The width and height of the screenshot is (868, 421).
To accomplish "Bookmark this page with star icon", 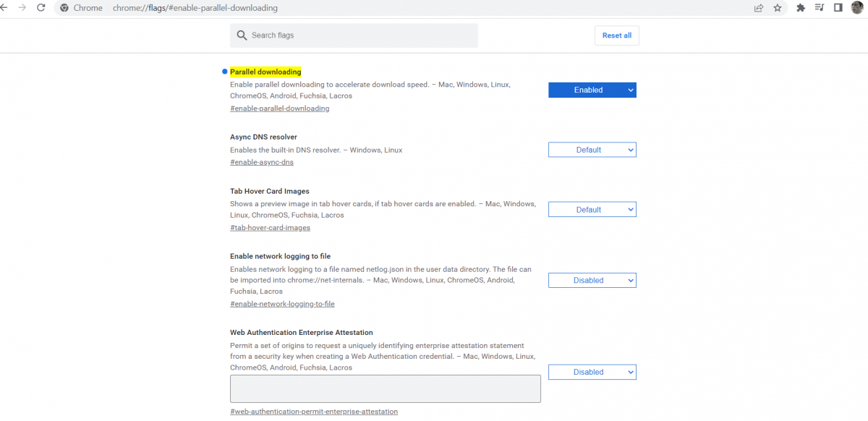I will tap(778, 8).
